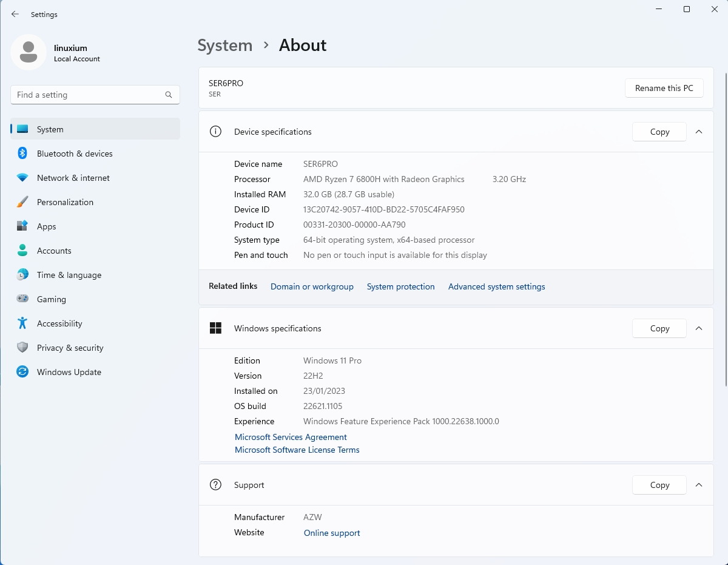Open the Windows Update page
This screenshot has width=728, height=565.
[x=95, y=372]
